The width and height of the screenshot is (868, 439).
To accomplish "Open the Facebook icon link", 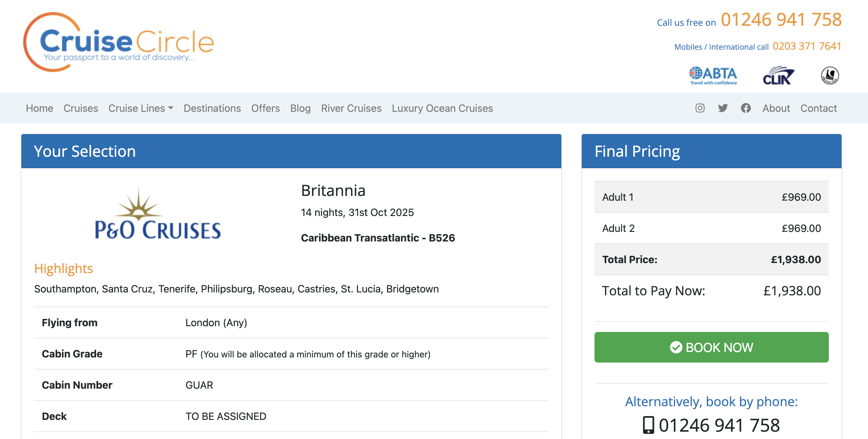I will 746,108.
